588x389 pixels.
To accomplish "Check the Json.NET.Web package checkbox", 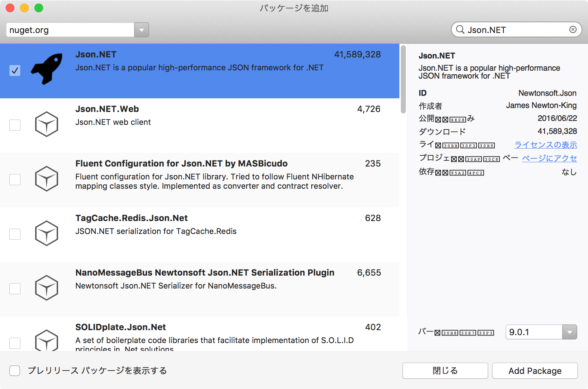I will (x=15, y=125).
